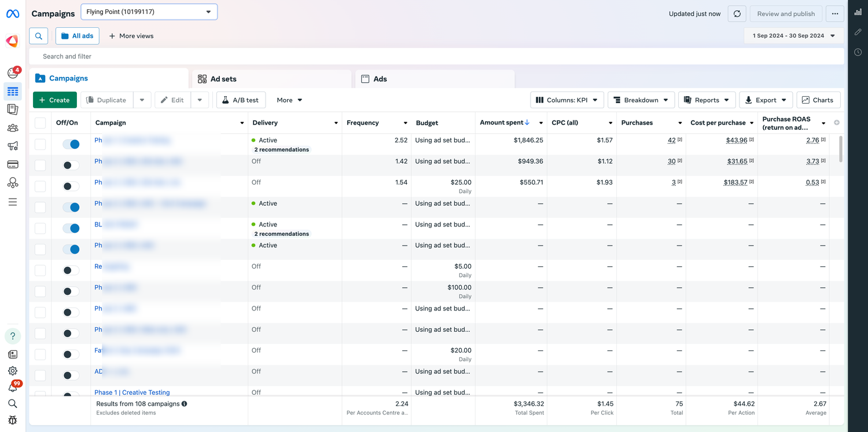Open the three-dot menu beside Review and publish
Screen dimensions: 868x432
pyautogui.click(x=834, y=14)
